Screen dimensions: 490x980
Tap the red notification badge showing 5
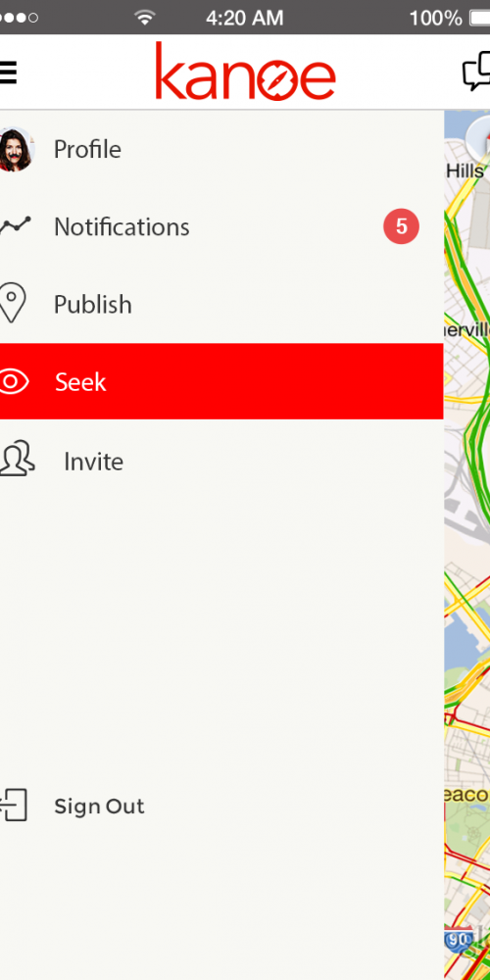[401, 226]
